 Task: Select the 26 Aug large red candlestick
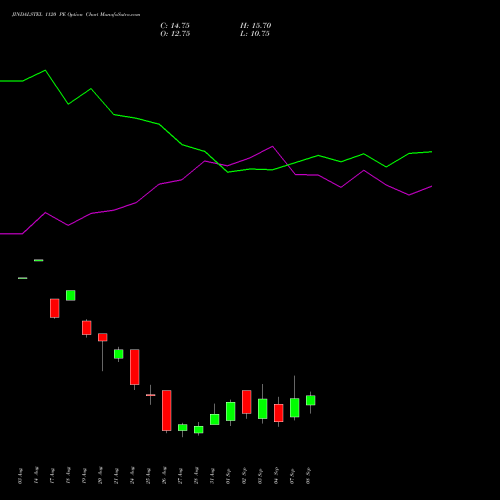[167, 411]
